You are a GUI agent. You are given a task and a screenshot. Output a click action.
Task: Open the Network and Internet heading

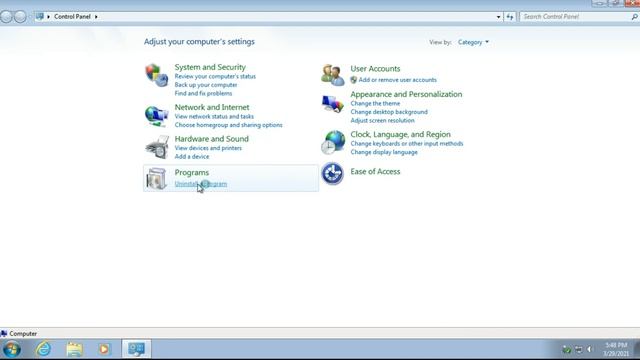(x=212, y=107)
